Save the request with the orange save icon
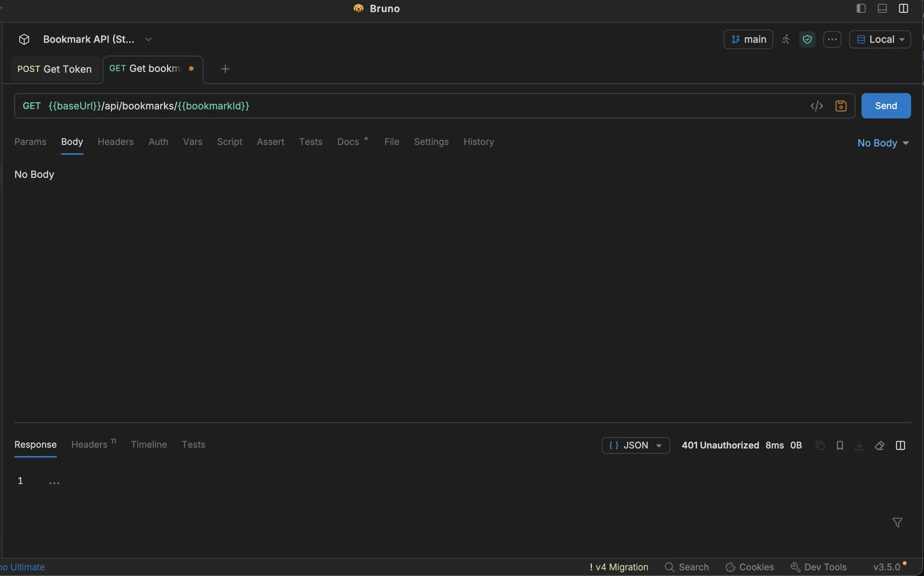 point(841,106)
